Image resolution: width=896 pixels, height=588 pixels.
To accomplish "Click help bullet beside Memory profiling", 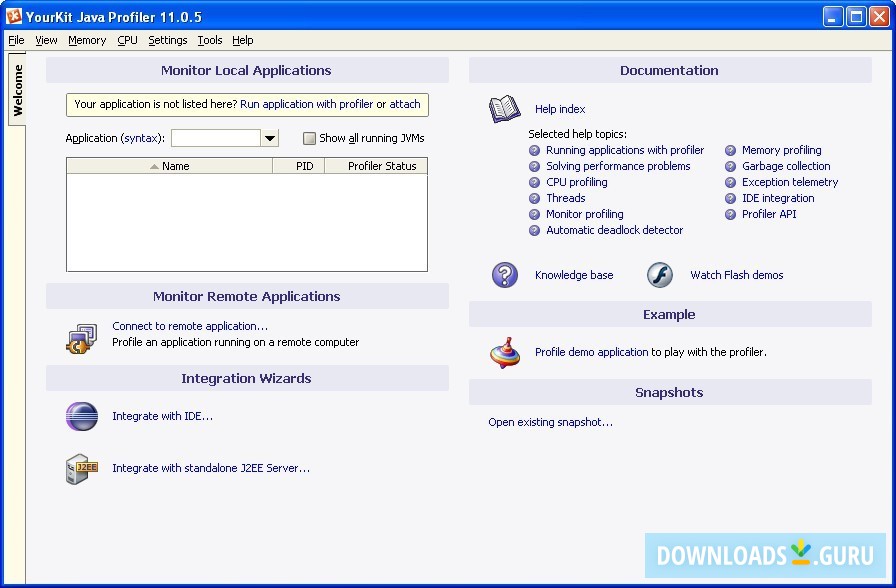I will [730, 150].
